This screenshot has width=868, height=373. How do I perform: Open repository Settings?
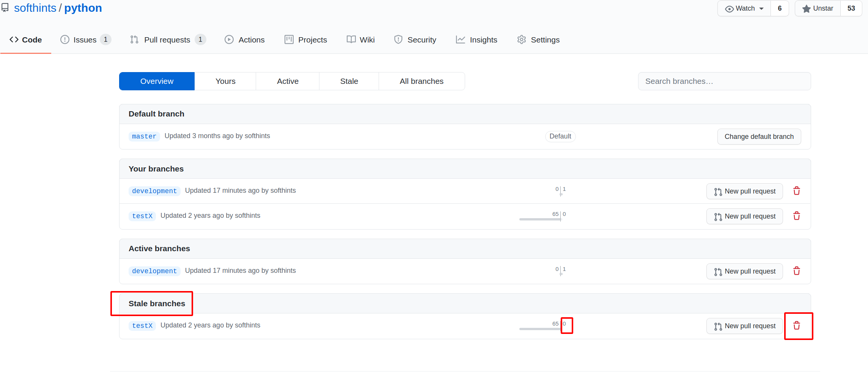click(x=538, y=40)
